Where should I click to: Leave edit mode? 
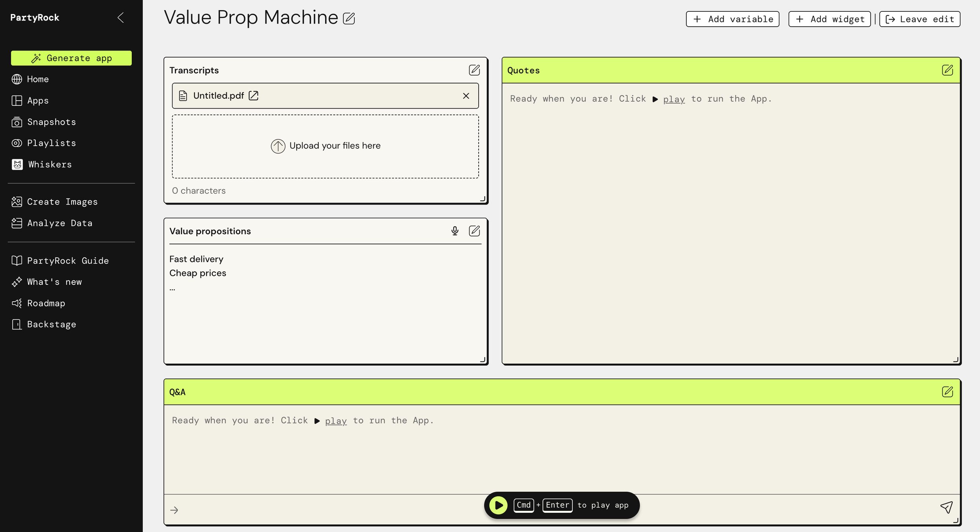[919, 19]
